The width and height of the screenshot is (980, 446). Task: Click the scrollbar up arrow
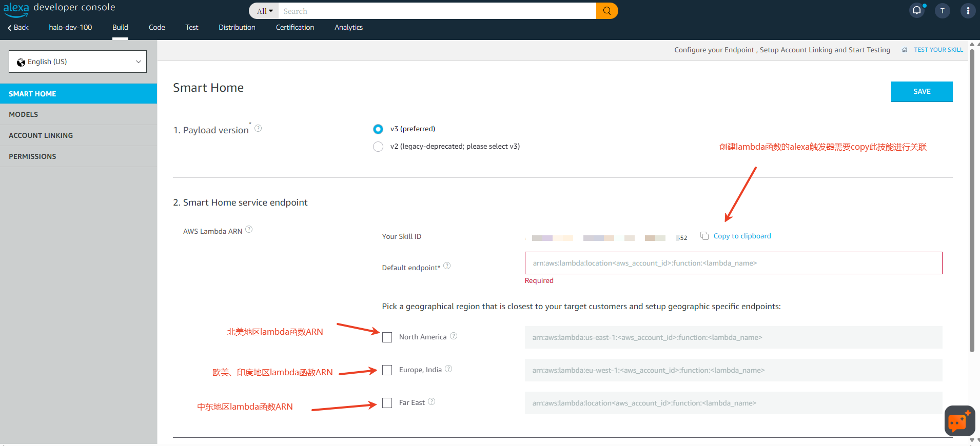(x=972, y=44)
